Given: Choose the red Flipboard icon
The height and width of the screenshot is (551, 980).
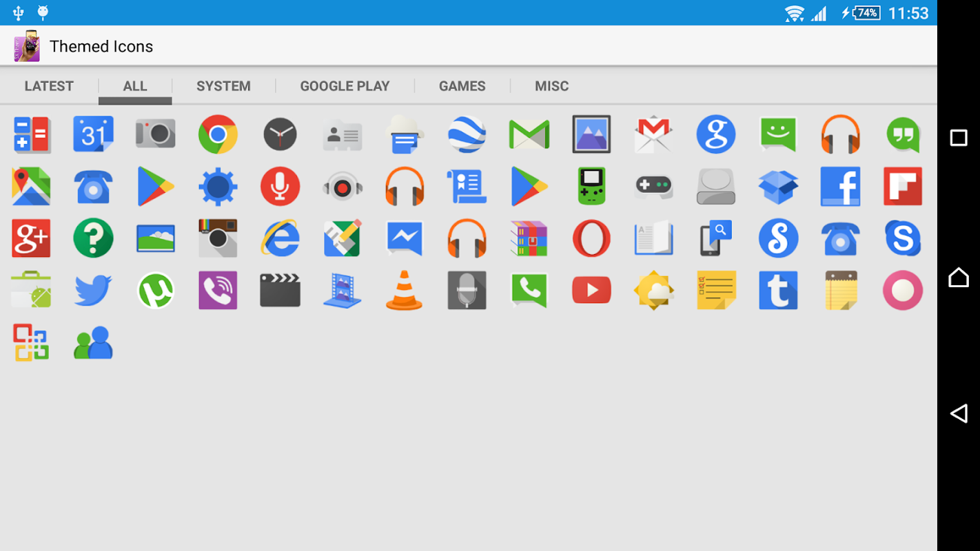Looking at the screenshot, I should (903, 186).
